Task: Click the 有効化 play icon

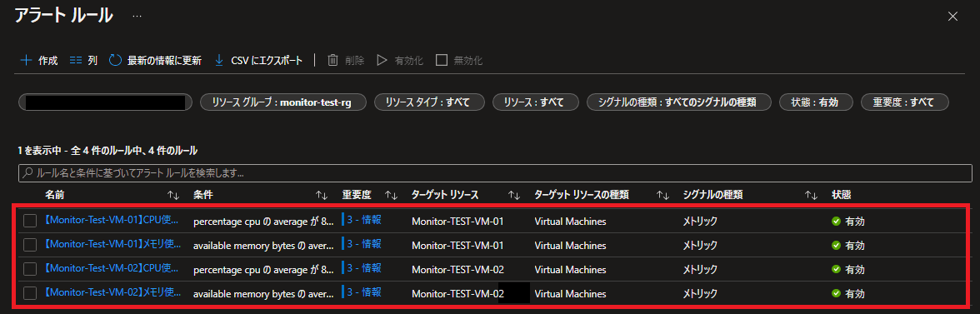Action: [382, 61]
